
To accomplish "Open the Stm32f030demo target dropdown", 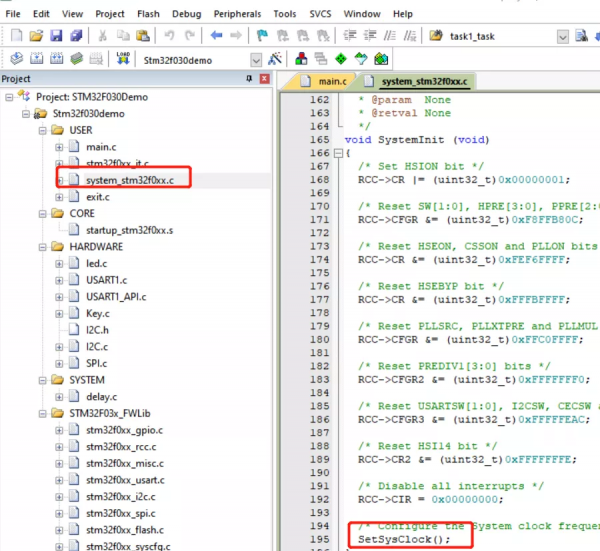I will tap(255, 60).
